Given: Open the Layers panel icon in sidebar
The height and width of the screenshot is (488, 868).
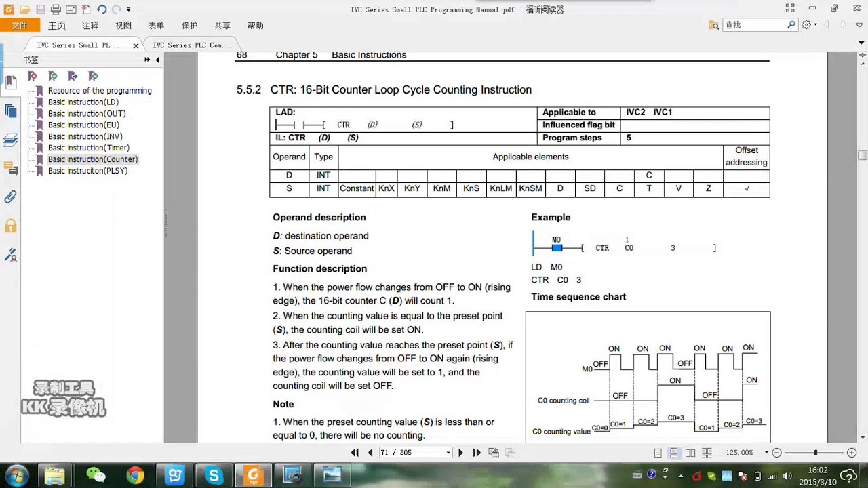Looking at the screenshot, I should (10, 140).
